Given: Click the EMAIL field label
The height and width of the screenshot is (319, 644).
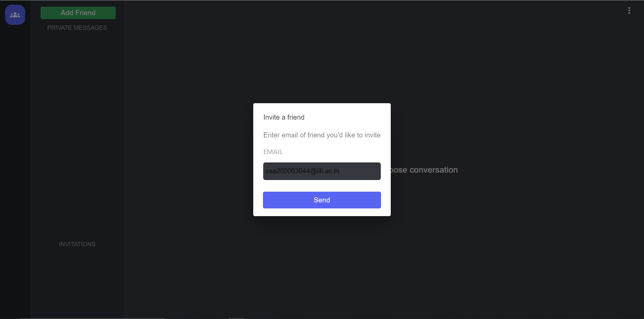Looking at the screenshot, I should [273, 152].
